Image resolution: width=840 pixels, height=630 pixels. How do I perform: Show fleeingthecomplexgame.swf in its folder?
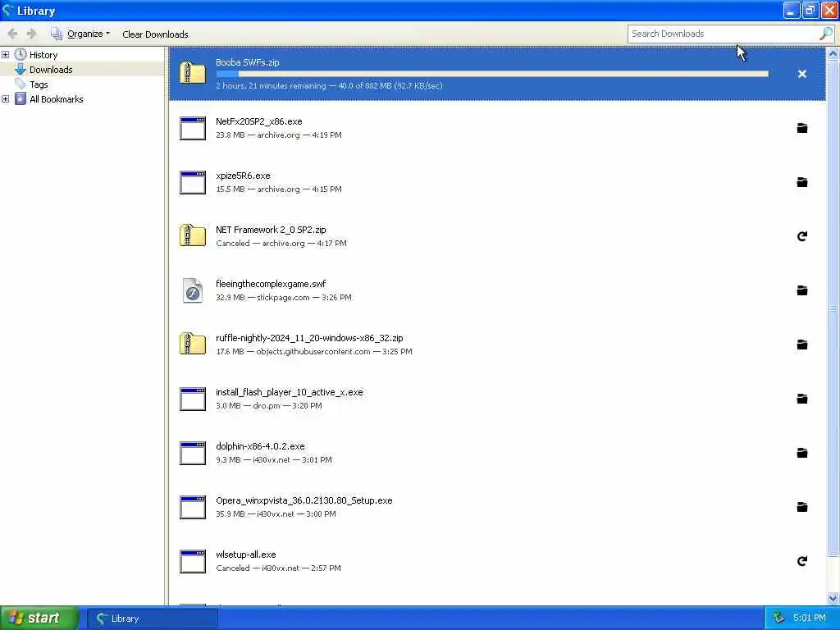pyautogui.click(x=801, y=290)
